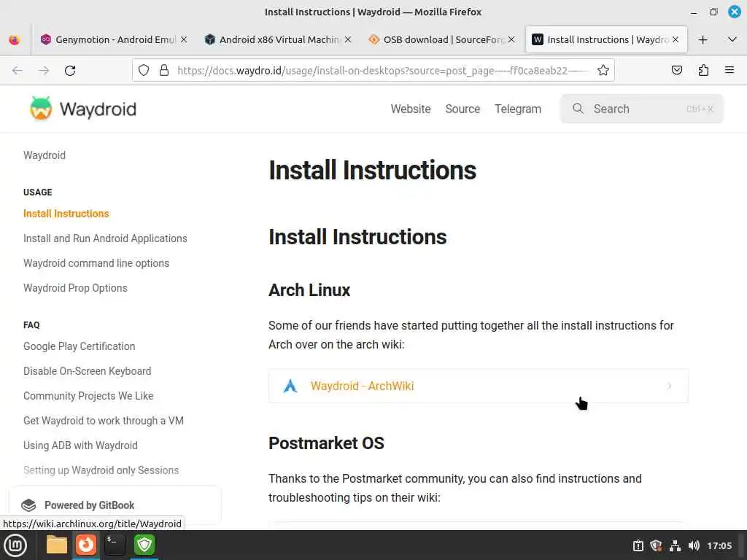Viewport: 747px width, 560px height.
Task: Click the chevron on Waydroid ArchWiki card
Action: (x=670, y=386)
